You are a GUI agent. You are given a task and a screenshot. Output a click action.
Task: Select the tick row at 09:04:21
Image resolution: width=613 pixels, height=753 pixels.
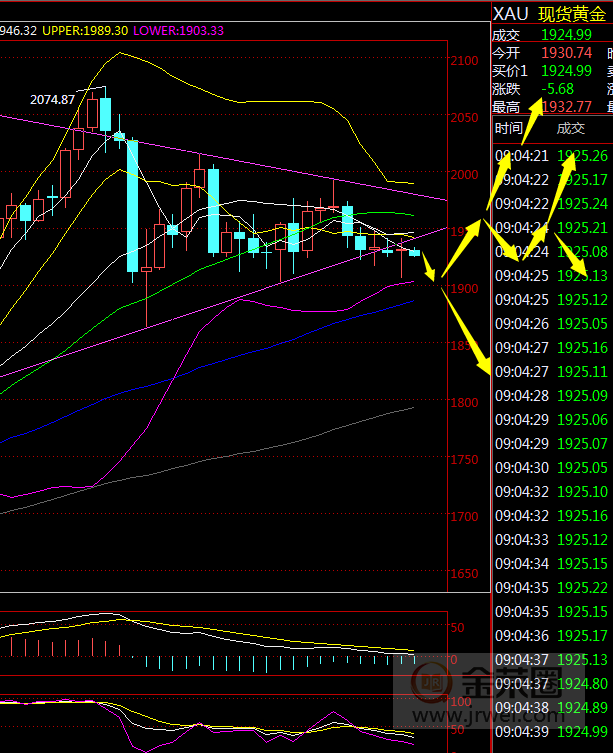[552, 156]
